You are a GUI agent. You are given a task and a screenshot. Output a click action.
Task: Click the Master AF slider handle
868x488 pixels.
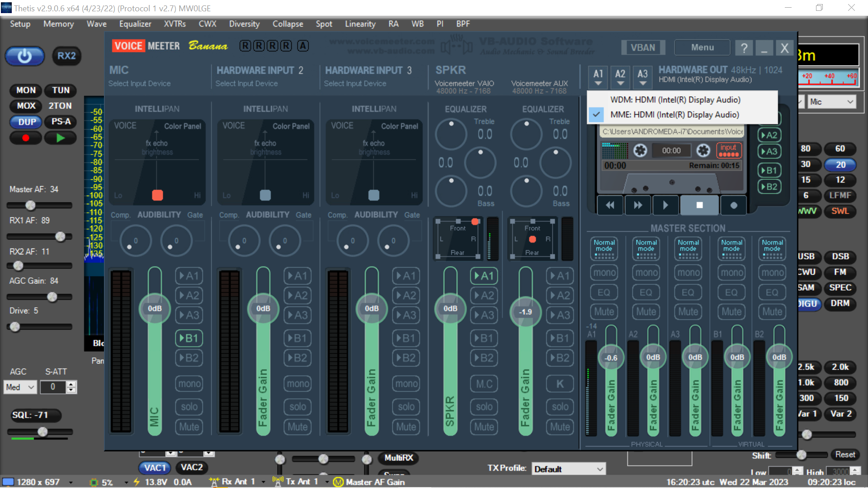coord(30,206)
